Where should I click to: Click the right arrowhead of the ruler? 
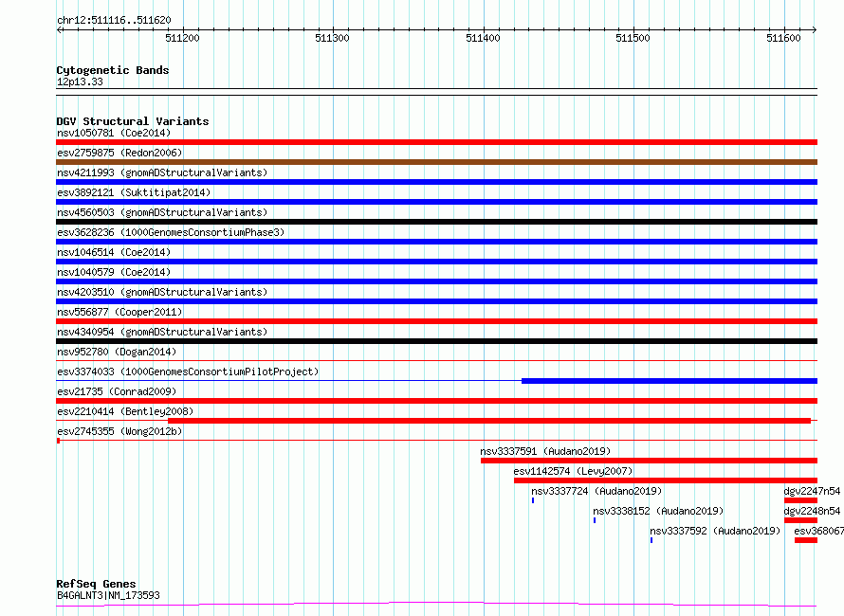[815, 30]
